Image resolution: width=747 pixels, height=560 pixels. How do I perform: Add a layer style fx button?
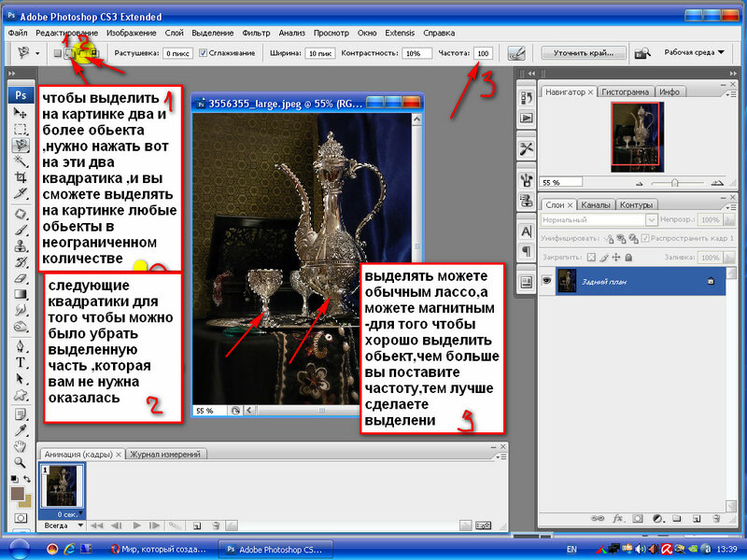[617, 519]
